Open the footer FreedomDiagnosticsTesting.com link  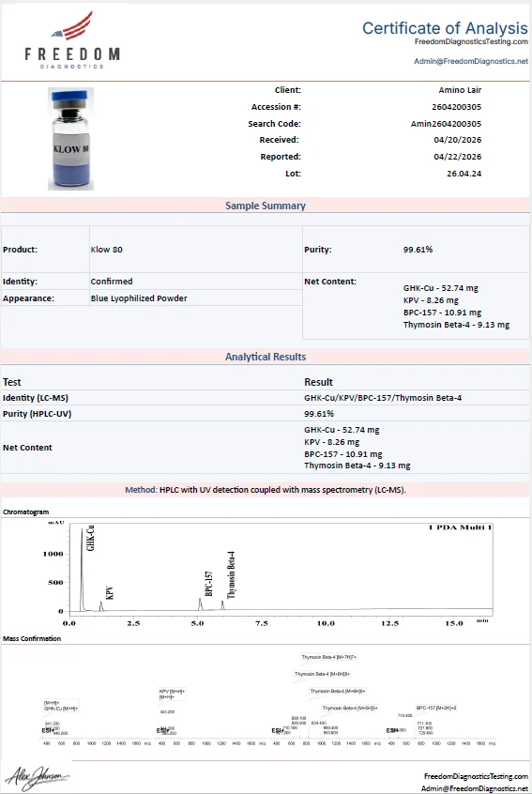[476, 776]
